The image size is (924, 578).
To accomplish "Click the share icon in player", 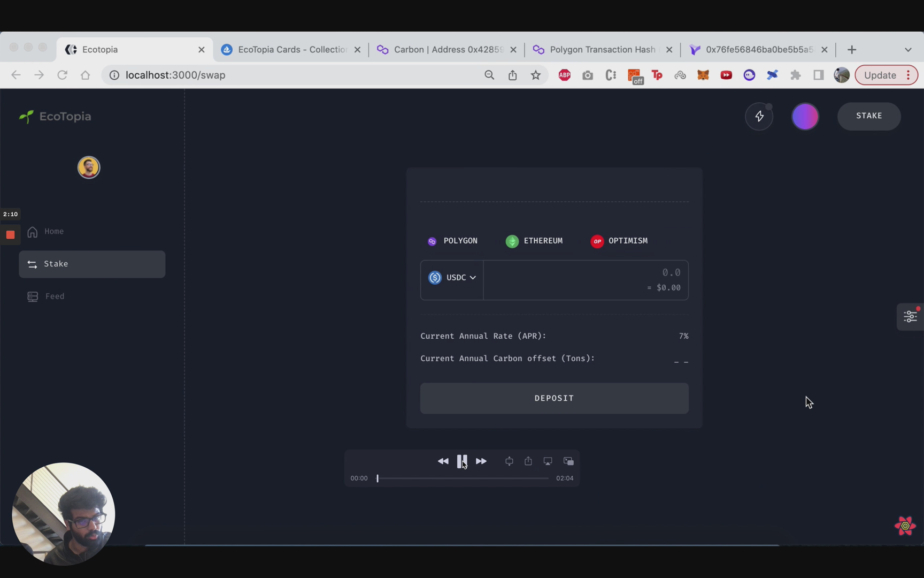I will point(528,461).
